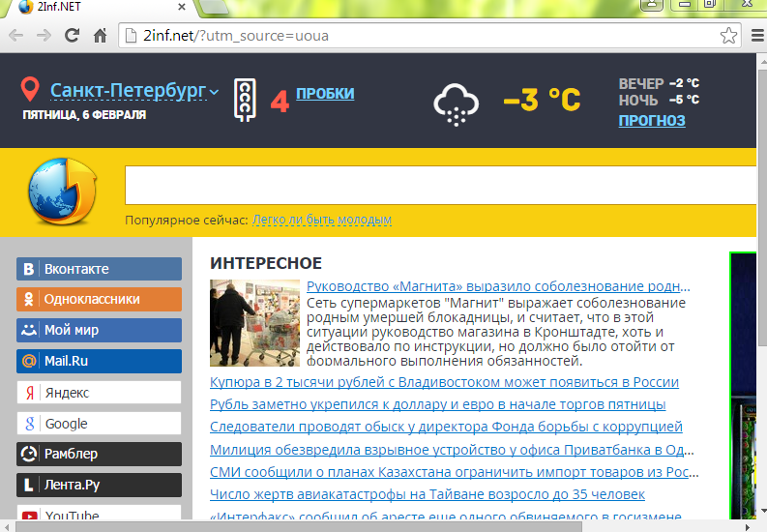Click the browser back arrow

16,36
